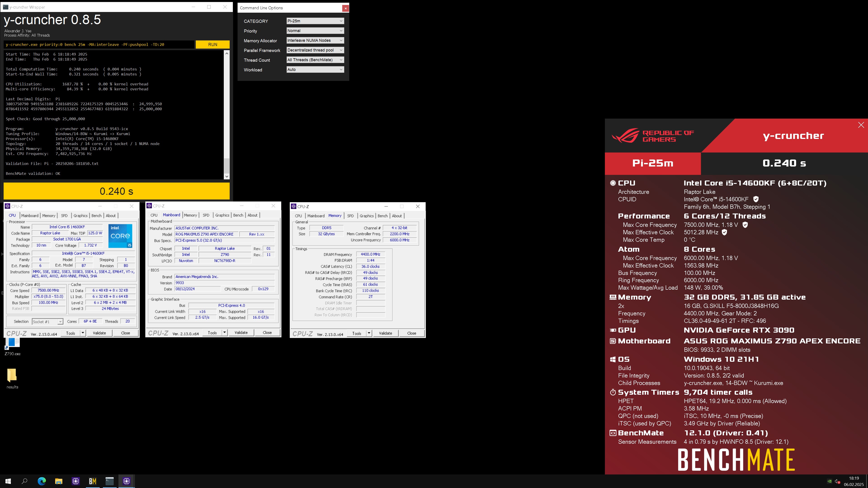Open BenchMate (BM) taskbar icon
The height and width of the screenshot is (488, 868).
[x=93, y=481]
